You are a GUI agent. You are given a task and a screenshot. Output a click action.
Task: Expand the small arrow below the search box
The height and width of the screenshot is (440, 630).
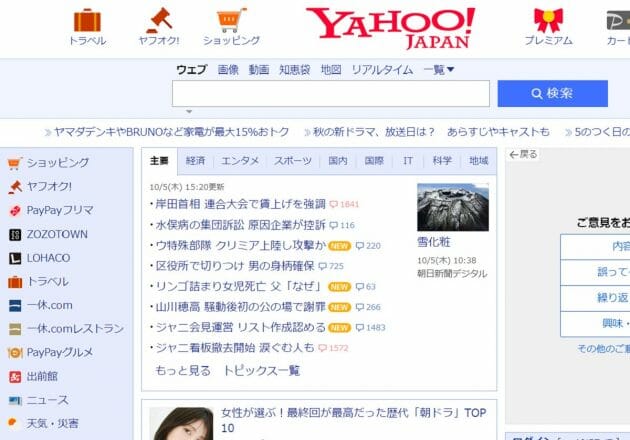188,112
